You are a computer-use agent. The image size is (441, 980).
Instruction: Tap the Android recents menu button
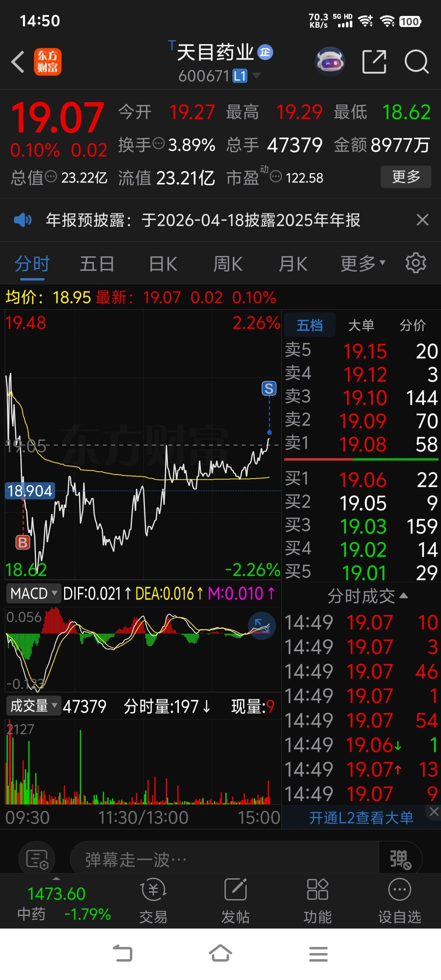coord(318,954)
